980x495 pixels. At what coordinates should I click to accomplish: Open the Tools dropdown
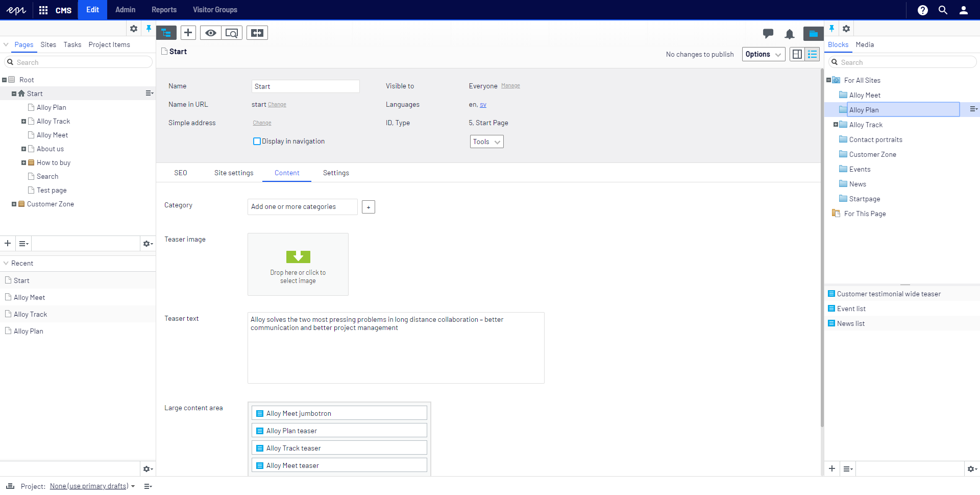[486, 142]
